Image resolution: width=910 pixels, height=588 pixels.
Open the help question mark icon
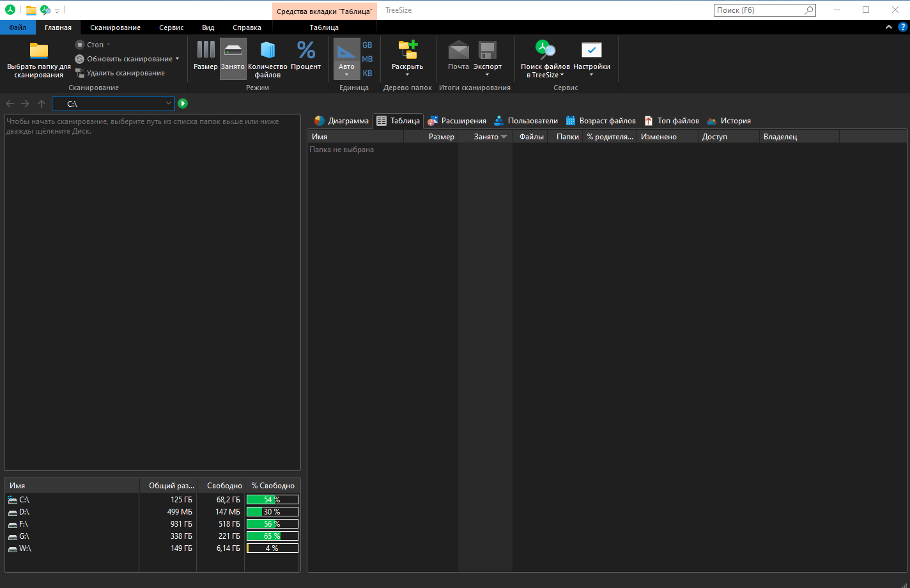coord(902,27)
